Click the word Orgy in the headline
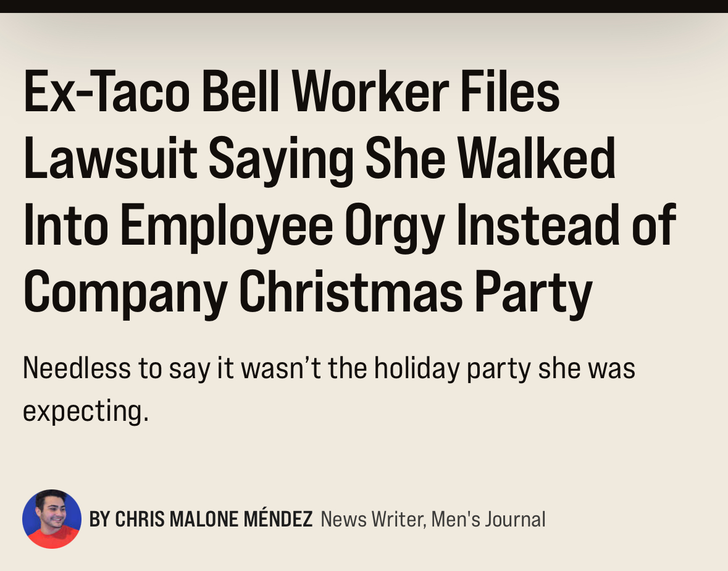This screenshot has height=571, width=728. pos(395,227)
